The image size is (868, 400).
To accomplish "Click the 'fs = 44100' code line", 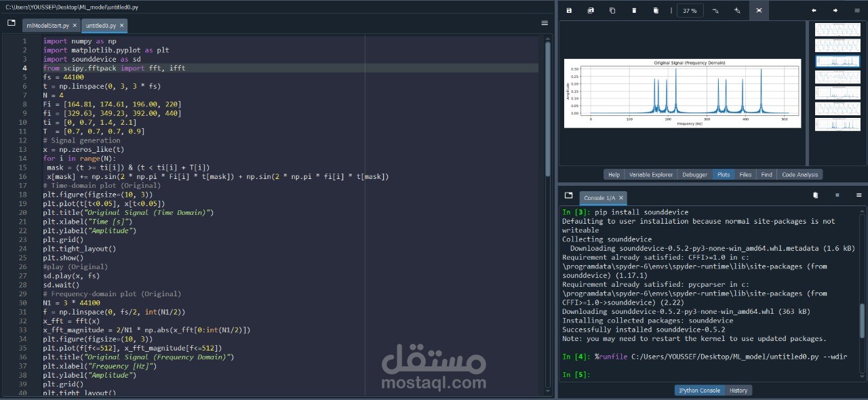I will [64, 77].
